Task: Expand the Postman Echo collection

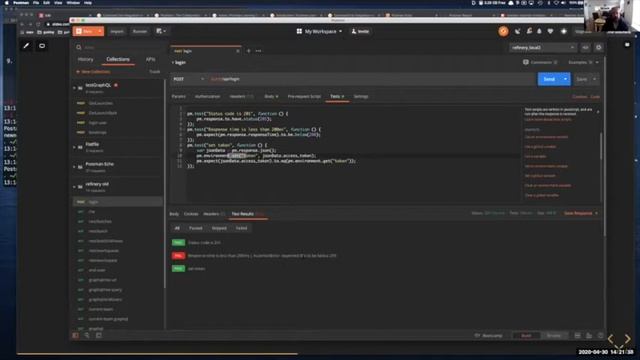Action: point(74,167)
